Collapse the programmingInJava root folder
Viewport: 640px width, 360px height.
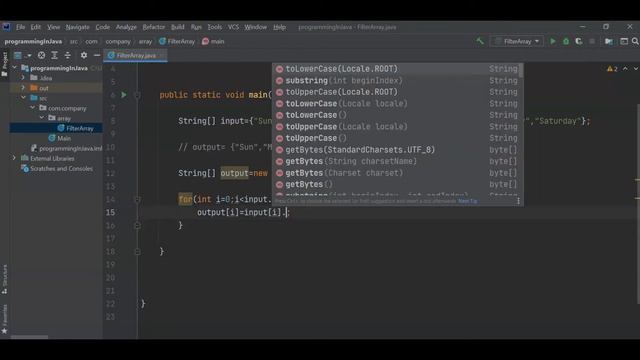(x=15, y=68)
